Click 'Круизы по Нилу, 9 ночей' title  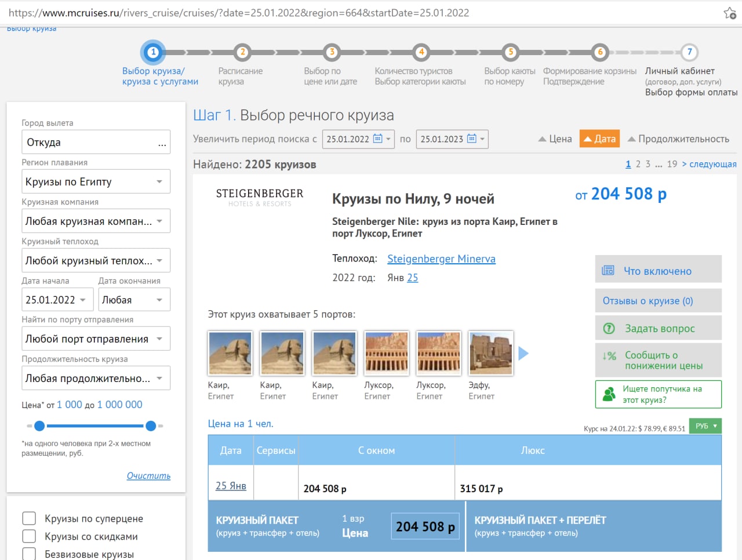(413, 199)
